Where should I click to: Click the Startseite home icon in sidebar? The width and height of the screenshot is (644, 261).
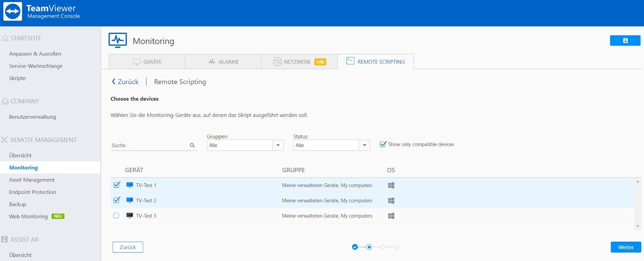(x=5, y=38)
